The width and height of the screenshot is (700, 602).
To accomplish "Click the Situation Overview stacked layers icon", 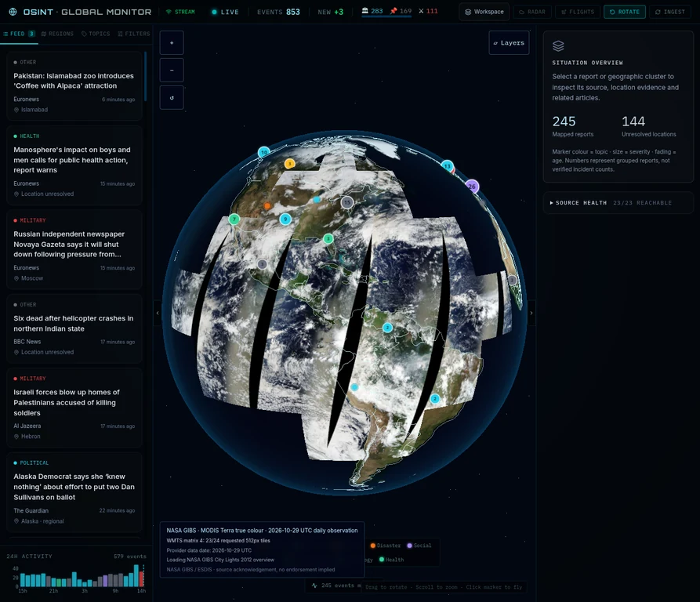I will coord(558,45).
